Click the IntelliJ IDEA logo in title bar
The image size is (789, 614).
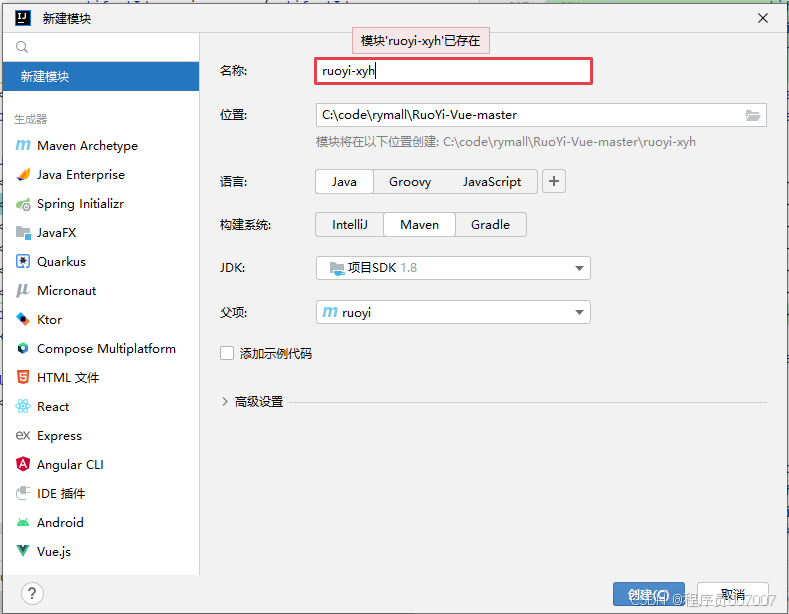point(23,18)
